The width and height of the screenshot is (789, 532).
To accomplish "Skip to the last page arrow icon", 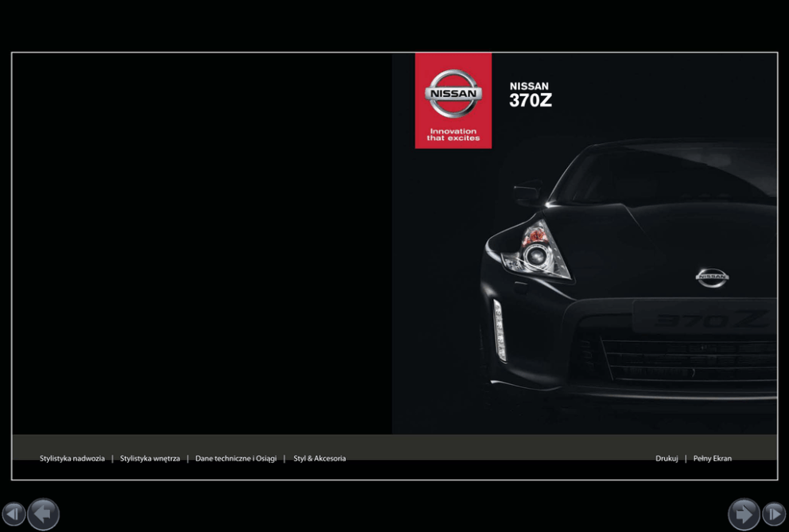I will (x=774, y=515).
